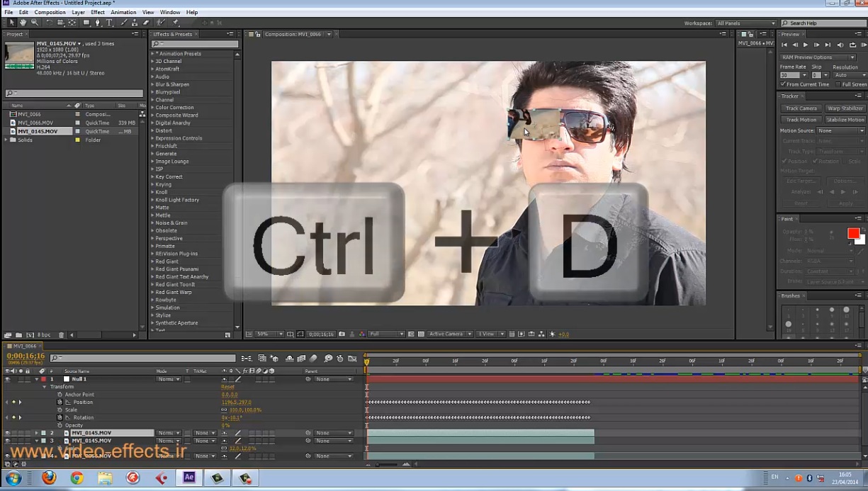Collapse the Transform group of Null 1
Screen dimensions: 868x491
(x=45, y=387)
